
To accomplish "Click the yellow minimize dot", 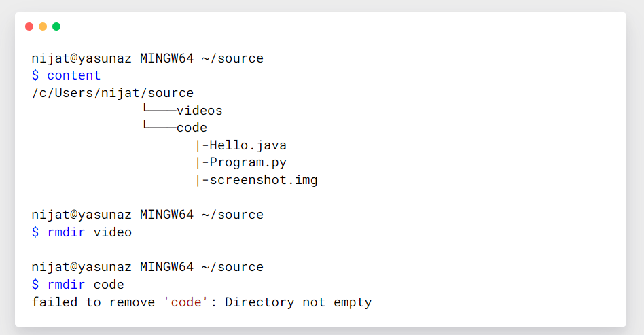I will (x=43, y=27).
